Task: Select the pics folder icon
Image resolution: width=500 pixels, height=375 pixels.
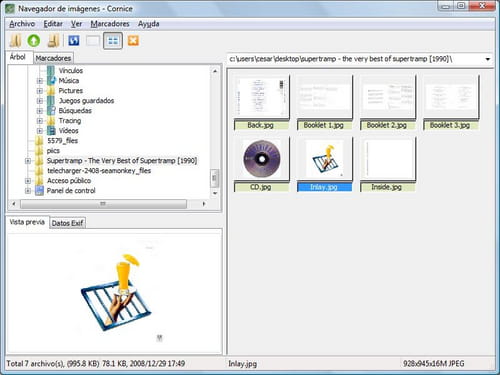Action: click(39, 150)
